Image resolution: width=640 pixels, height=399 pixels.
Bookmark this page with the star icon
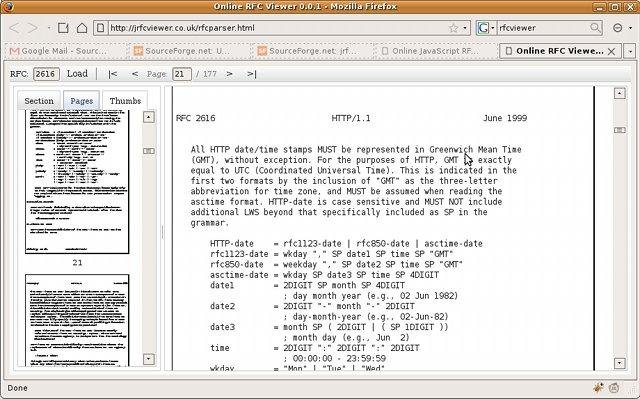(453, 28)
